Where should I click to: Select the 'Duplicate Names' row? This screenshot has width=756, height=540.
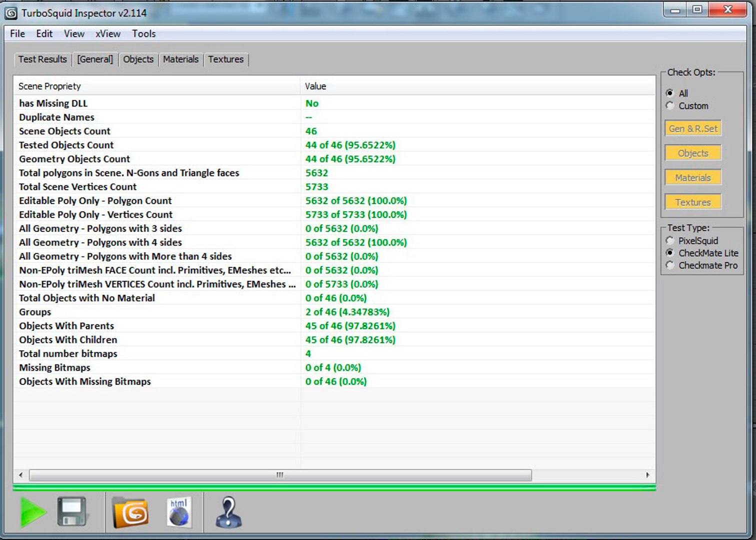pos(334,117)
